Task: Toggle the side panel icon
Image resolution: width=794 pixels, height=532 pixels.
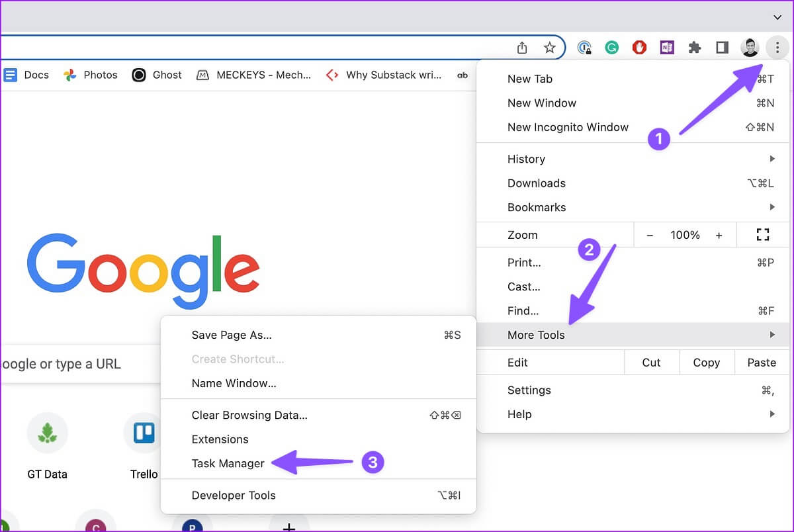Action: click(722, 48)
